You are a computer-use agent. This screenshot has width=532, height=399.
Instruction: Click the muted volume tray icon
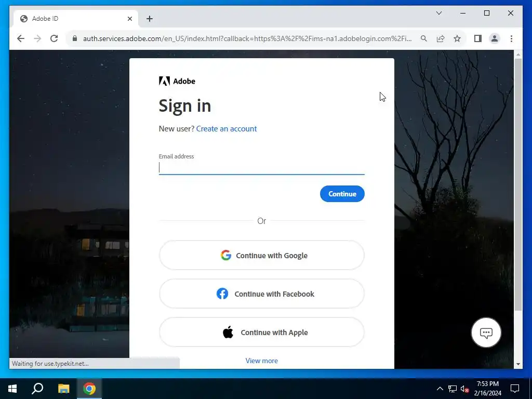[x=465, y=389]
